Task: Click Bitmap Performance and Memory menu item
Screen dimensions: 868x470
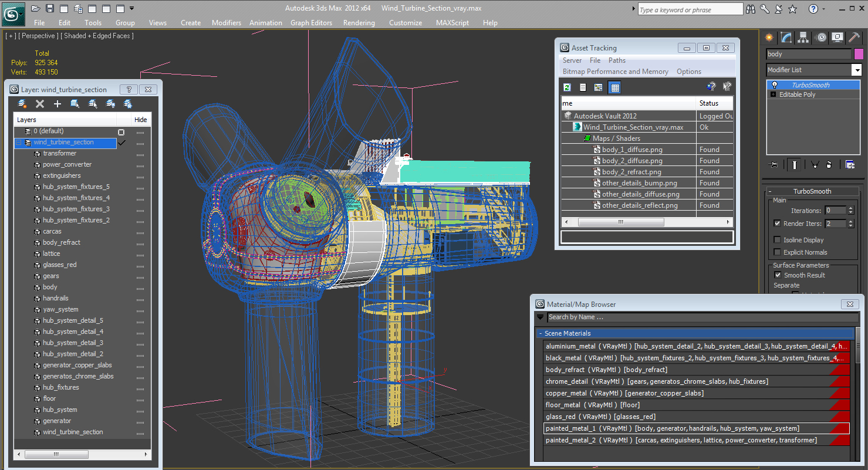Action: [615, 72]
